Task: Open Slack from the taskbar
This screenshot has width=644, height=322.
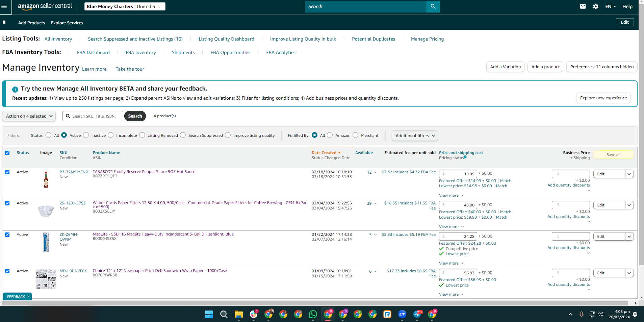Action: pyautogui.click(x=254, y=314)
